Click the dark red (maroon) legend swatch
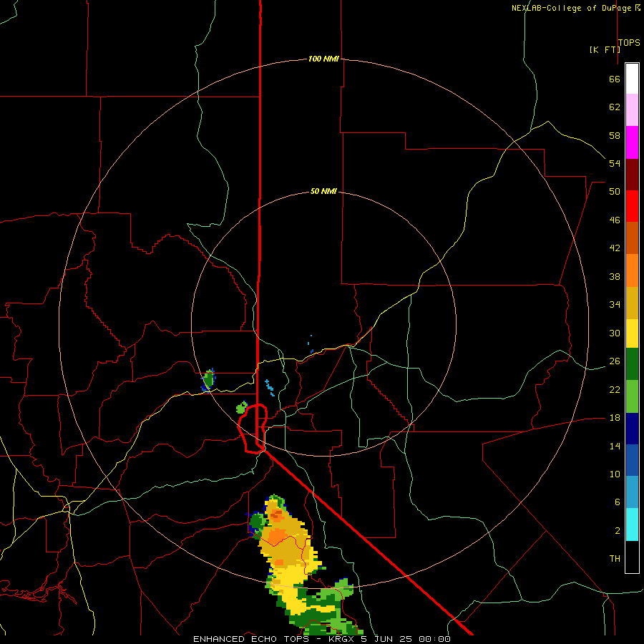The width and height of the screenshot is (644, 644). pos(632,175)
